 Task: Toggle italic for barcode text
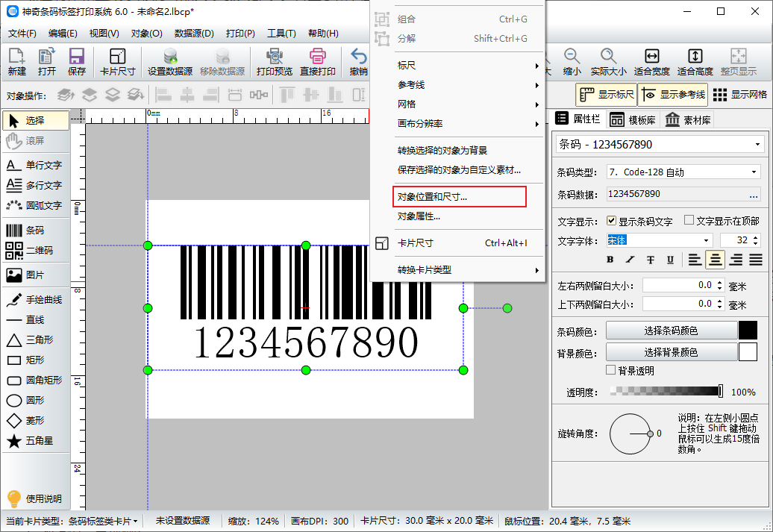click(x=630, y=260)
